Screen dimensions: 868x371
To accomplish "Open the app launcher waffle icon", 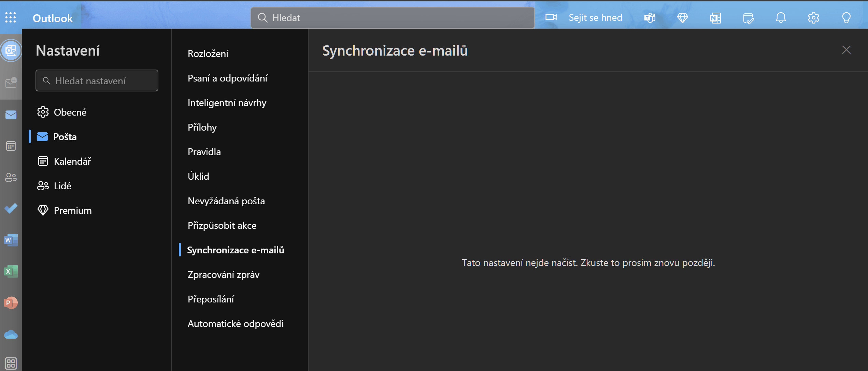I will [x=11, y=17].
